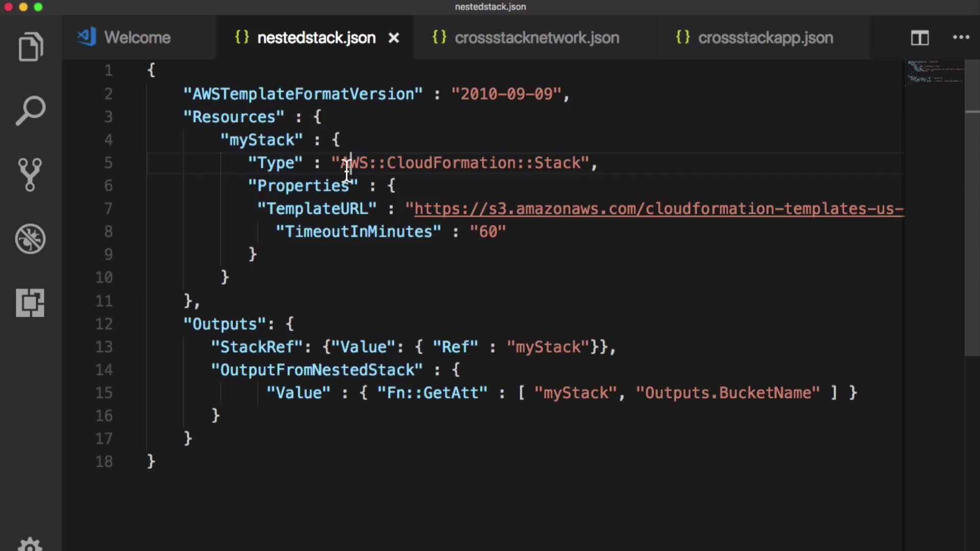980x551 pixels.
Task: Open the crossstackapp.json tab
Action: pos(765,38)
